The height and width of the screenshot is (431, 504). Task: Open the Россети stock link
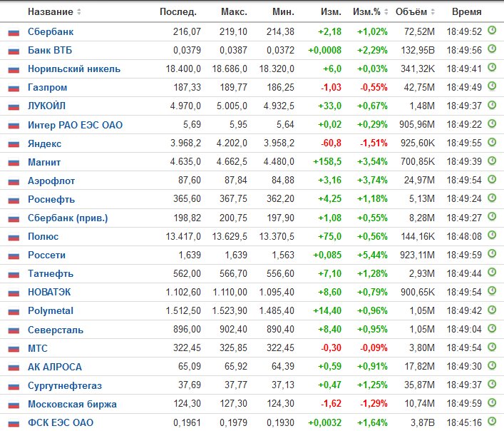pyautogui.click(x=46, y=255)
